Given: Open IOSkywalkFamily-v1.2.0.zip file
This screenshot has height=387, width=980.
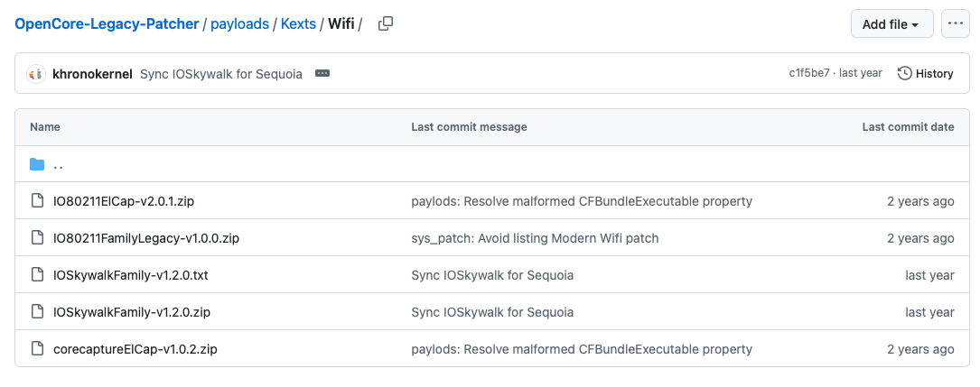Looking at the screenshot, I should tap(132, 312).
